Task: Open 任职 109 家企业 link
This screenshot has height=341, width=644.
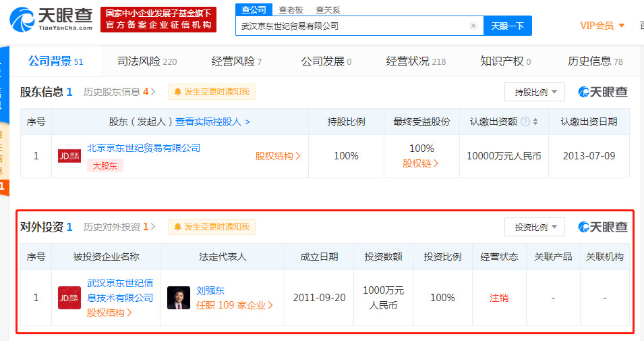Action: pyautogui.click(x=234, y=305)
